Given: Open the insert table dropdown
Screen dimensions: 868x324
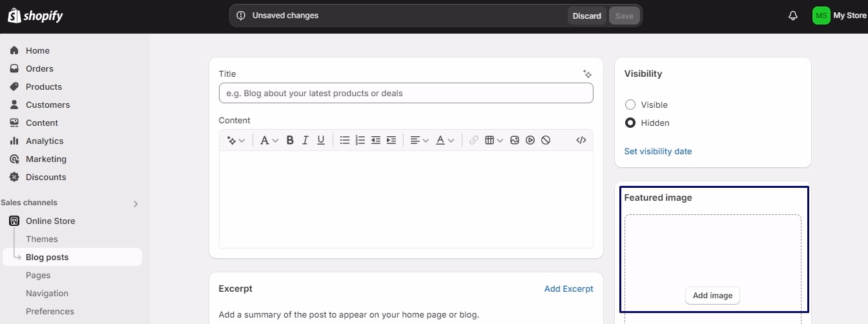Looking at the screenshot, I should click(x=494, y=140).
